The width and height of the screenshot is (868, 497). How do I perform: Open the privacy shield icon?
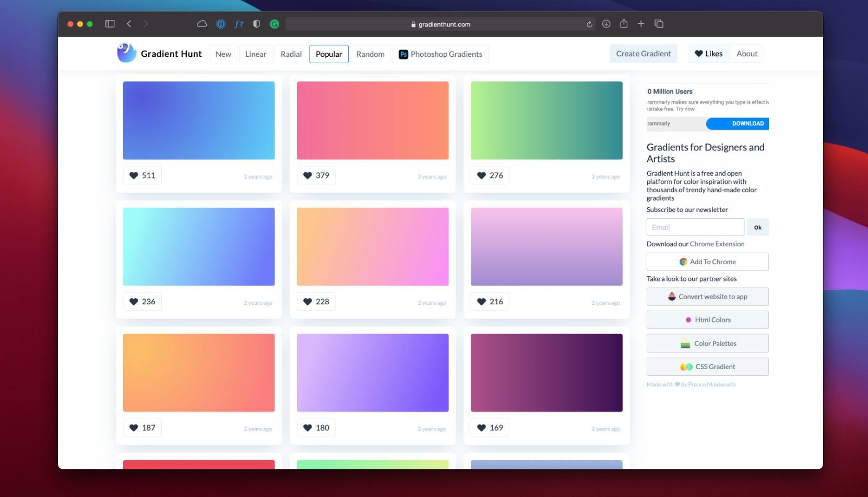256,24
